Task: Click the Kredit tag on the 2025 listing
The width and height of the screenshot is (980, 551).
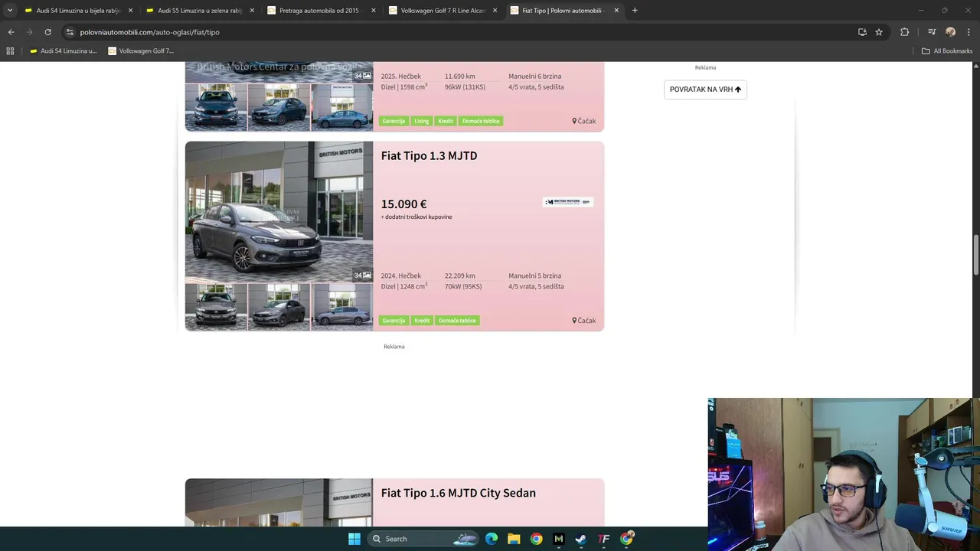Action: pos(446,121)
